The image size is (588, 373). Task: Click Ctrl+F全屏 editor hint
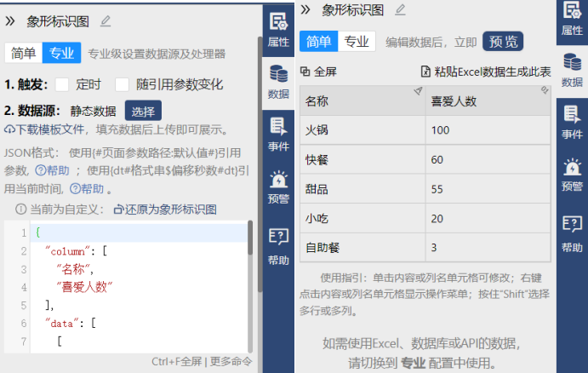pyautogui.click(x=177, y=361)
